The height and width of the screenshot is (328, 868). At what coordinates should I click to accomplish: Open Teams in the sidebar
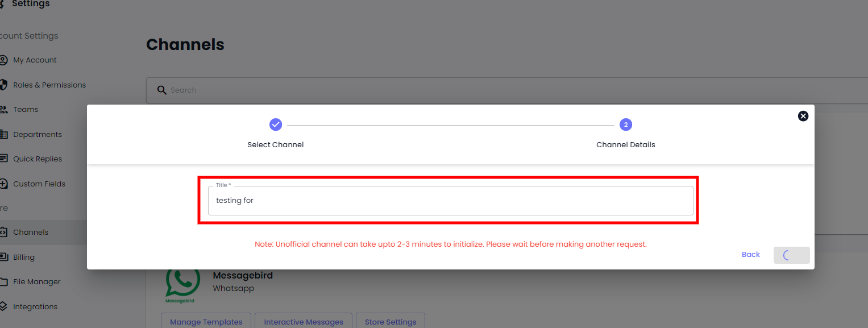coord(26,110)
